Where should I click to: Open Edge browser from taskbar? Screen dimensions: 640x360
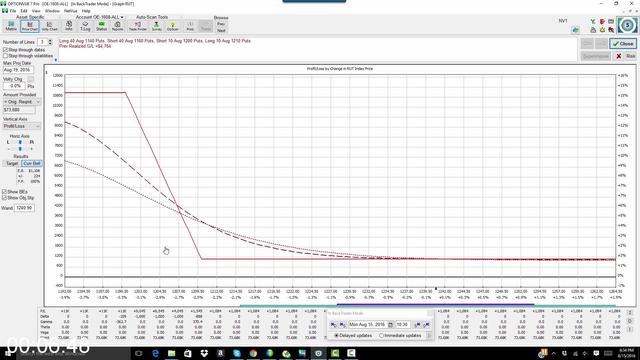pyautogui.click(x=155, y=353)
